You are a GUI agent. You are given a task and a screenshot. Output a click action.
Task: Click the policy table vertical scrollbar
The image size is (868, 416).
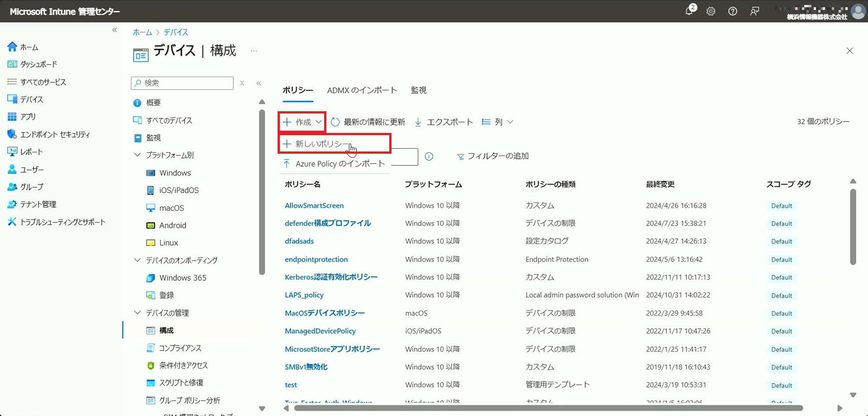[x=853, y=227]
